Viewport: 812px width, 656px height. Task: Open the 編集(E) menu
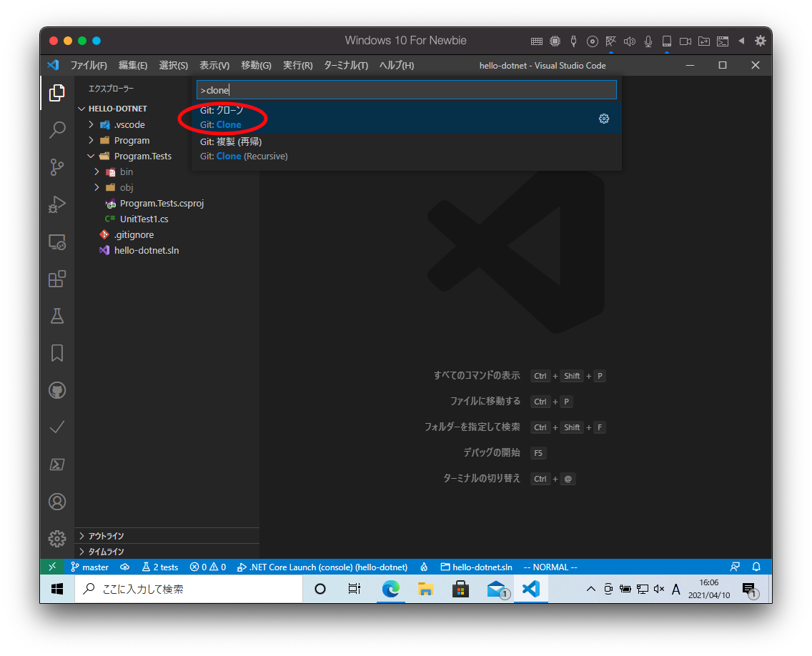click(132, 65)
